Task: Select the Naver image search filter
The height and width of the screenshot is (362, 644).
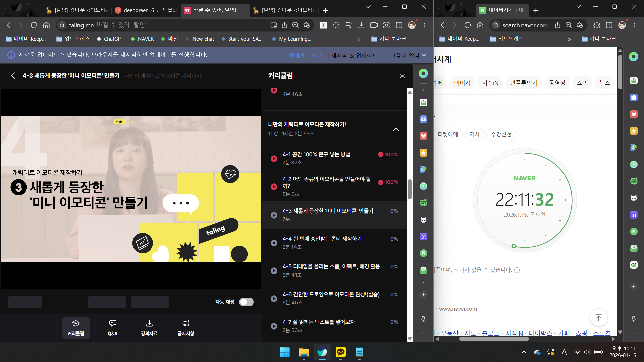Action: click(462, 83)
